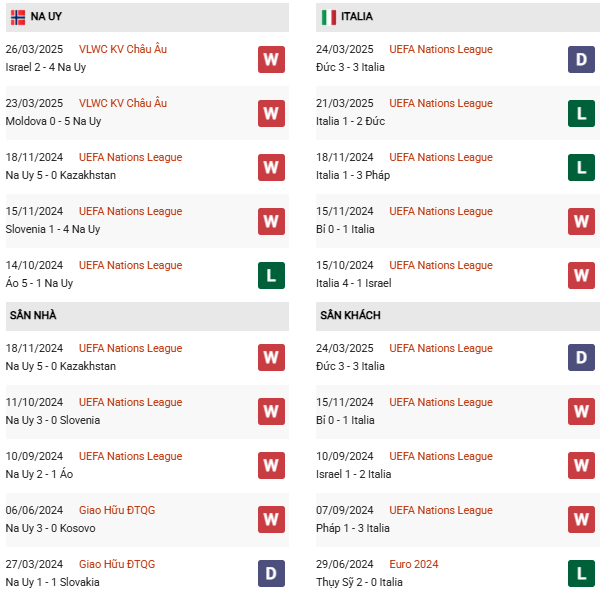Click the W badge for Italia 4-1 Israel

tap(581, 275)
